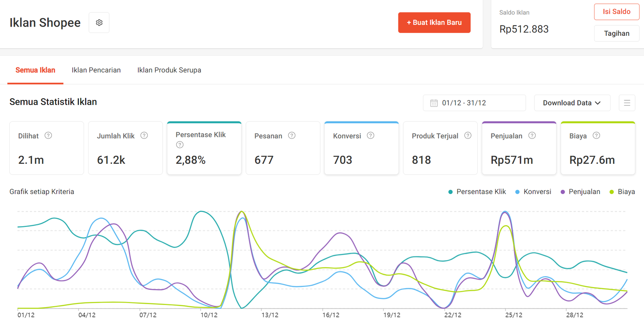Click the Isi Saldo button
This screenshot has height=334, width=644.
(x=616, y=12)
